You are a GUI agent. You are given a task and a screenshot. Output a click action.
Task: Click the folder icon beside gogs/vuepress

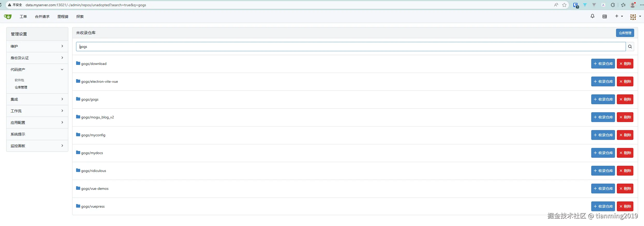coord(78,206)
